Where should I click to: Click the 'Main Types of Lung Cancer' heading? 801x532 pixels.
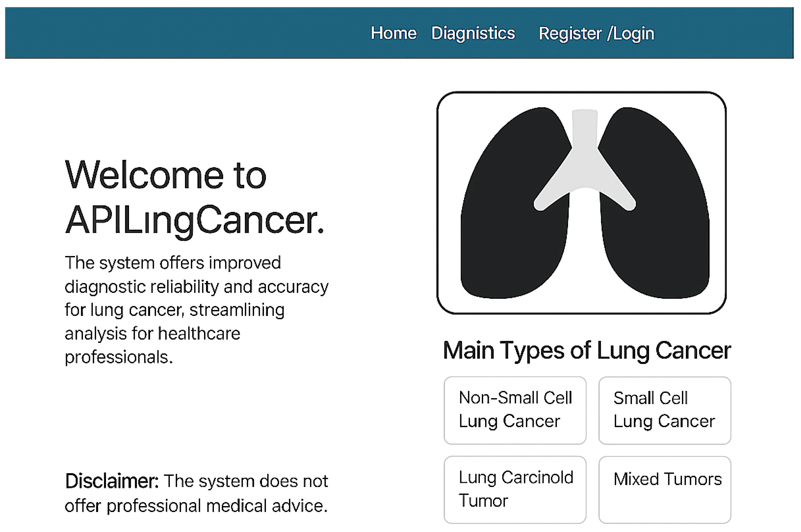587,351
